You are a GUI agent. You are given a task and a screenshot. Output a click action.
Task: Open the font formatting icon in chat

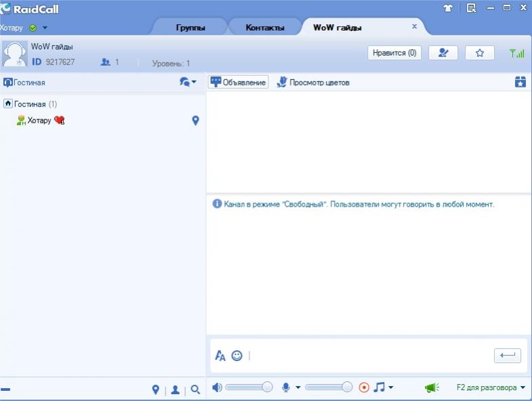point(220,355)
